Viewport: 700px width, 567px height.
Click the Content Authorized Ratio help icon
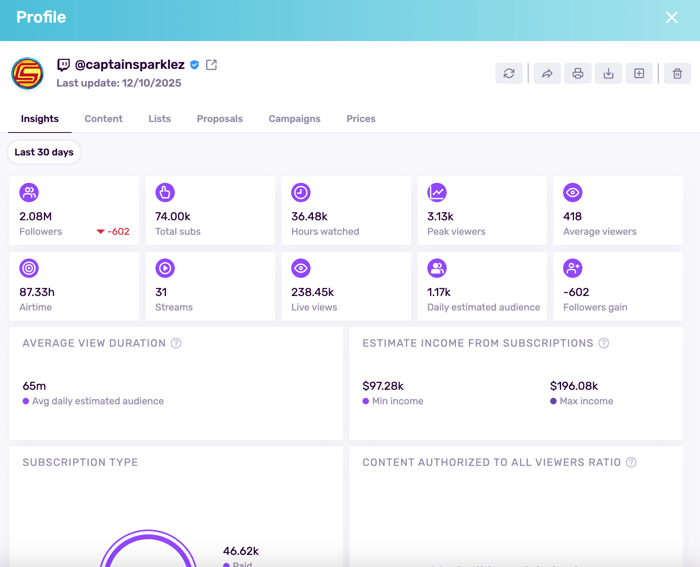[631, 462]
